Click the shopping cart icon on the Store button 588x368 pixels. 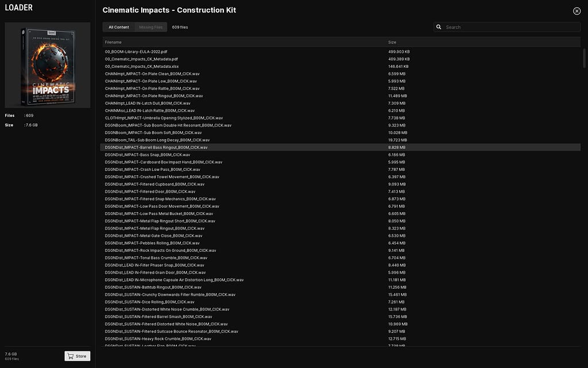point(70,355)
